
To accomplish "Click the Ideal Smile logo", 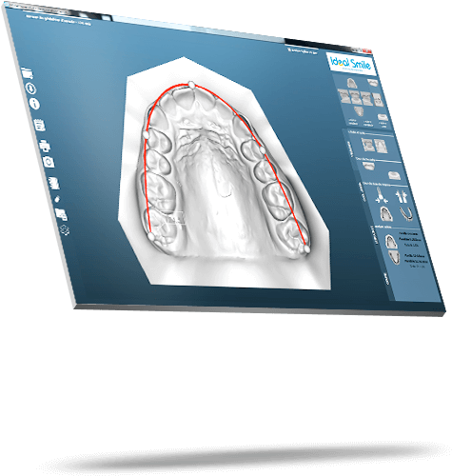I will coord(351,64).
